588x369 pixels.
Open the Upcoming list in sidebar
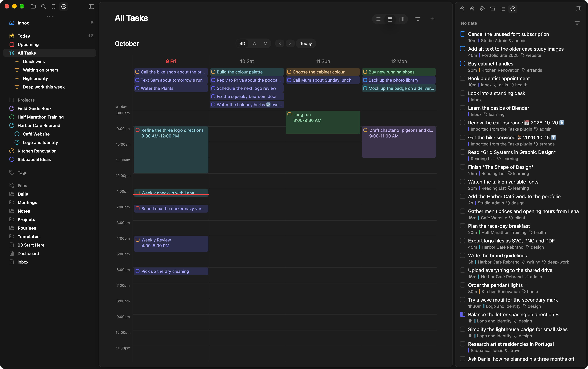point(50,44)
